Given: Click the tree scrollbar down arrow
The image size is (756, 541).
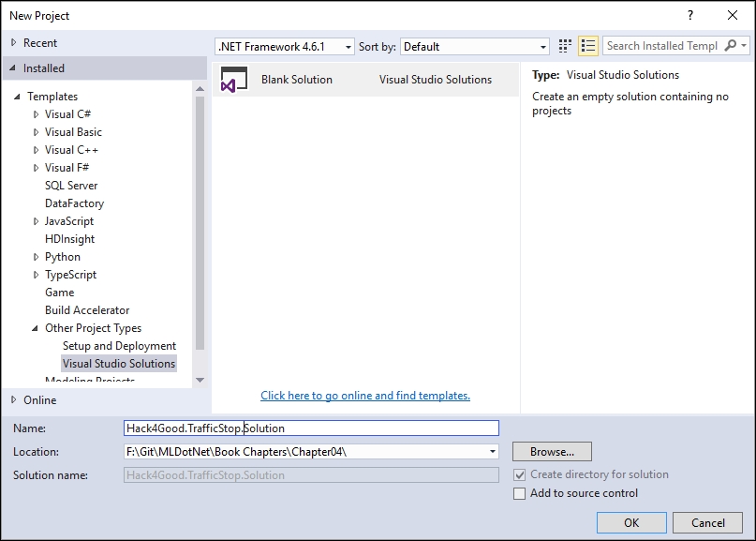Looking at the screenshot, I should (200, 381).
